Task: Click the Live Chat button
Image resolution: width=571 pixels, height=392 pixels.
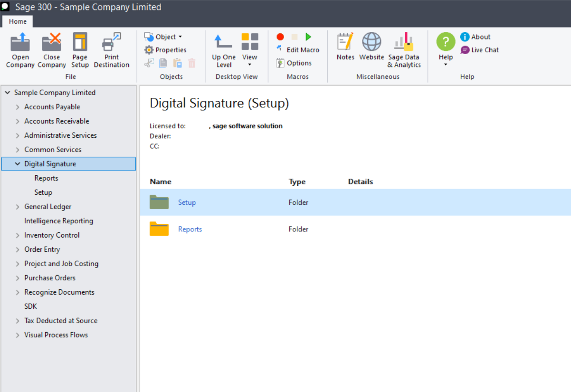Action: [484, 50]
